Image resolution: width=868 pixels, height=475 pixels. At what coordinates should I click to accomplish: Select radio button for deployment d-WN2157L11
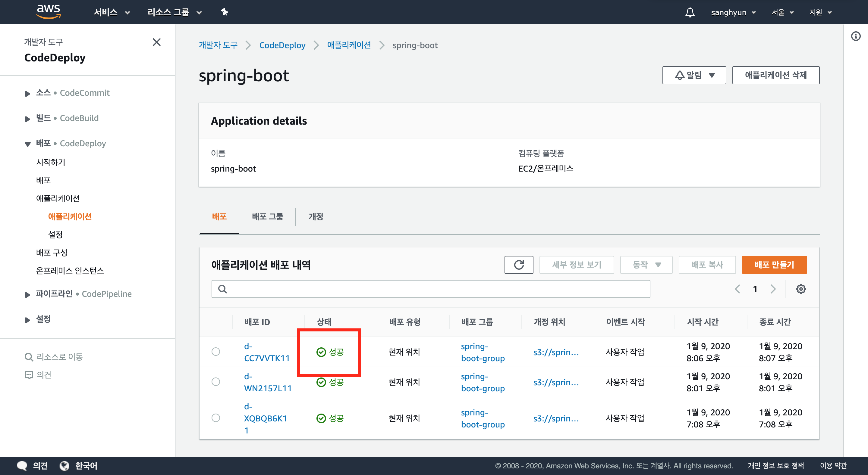(x=216, y=382)
